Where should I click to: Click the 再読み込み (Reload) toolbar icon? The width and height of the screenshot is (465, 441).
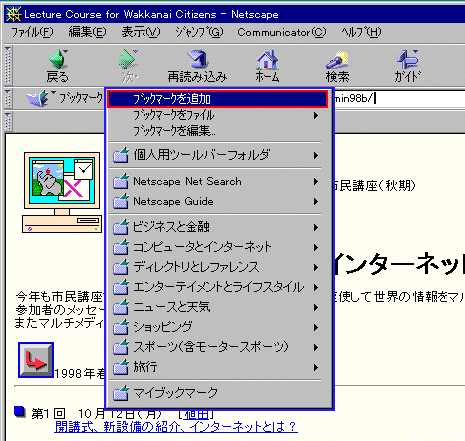[x=198, y=59]
